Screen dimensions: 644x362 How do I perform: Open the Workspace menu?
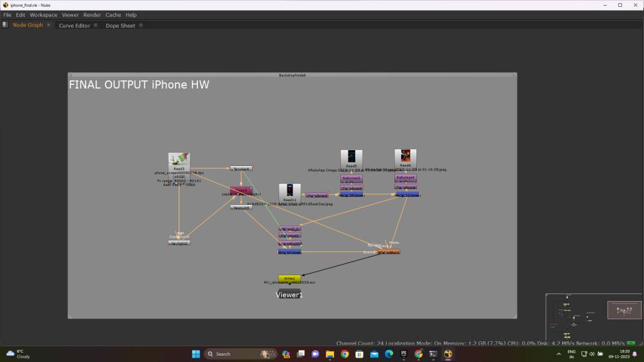pos(43,15)
